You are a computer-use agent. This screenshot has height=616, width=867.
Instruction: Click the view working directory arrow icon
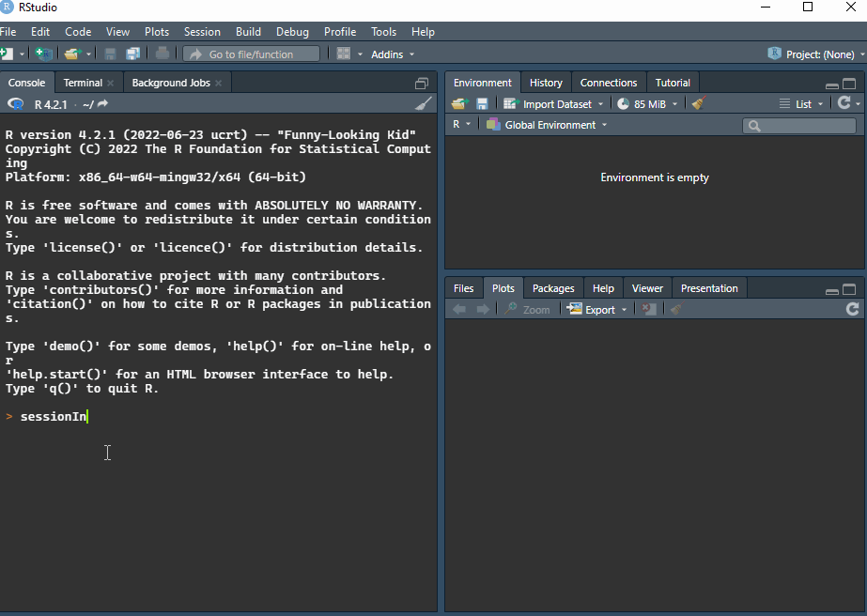(102, 103)
